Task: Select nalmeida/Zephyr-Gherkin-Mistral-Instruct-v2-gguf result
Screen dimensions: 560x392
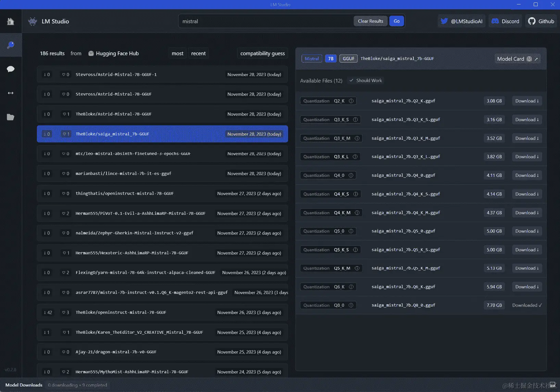Action: point(162,233)
